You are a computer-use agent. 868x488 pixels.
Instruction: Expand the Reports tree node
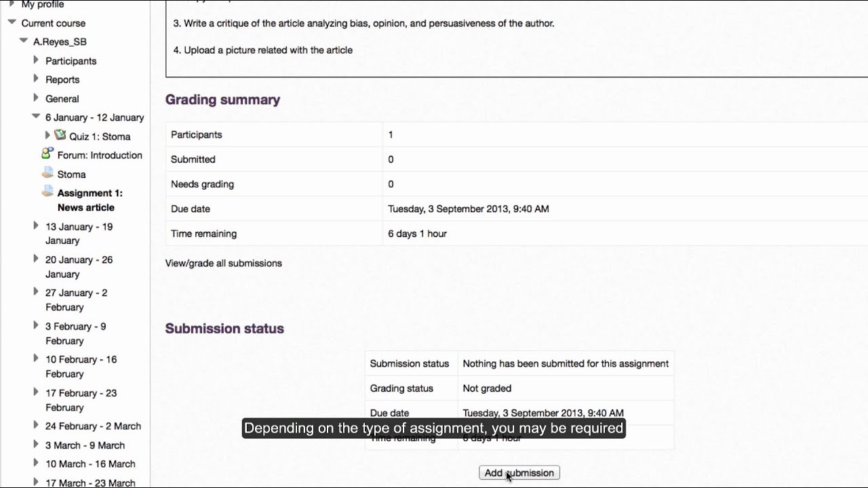pyautogui.click(x=36, y=79)
